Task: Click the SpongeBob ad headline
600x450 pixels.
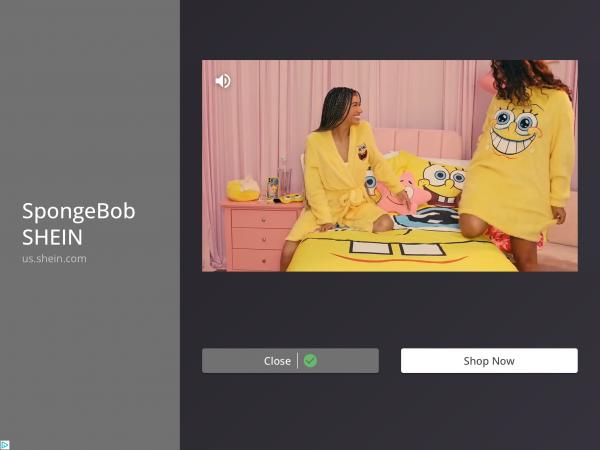Action: pos(78,211)
